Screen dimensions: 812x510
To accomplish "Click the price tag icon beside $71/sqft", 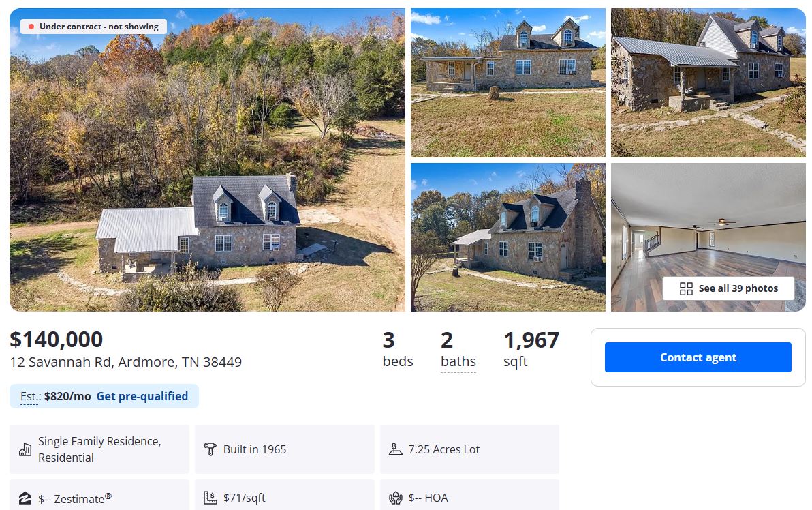I will (x=210, y=498).
